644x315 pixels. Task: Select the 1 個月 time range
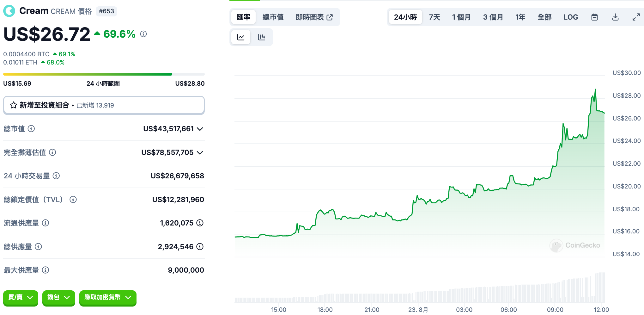[x=461, y=17]
